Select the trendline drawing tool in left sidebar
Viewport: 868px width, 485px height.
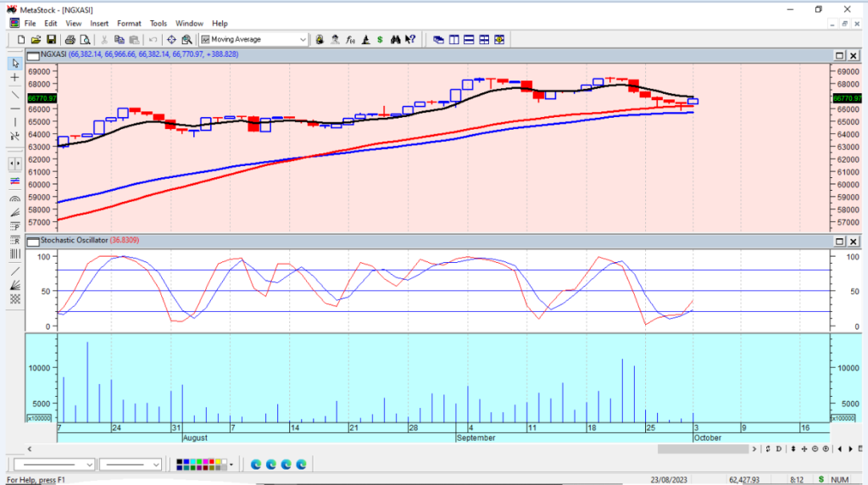14,94
